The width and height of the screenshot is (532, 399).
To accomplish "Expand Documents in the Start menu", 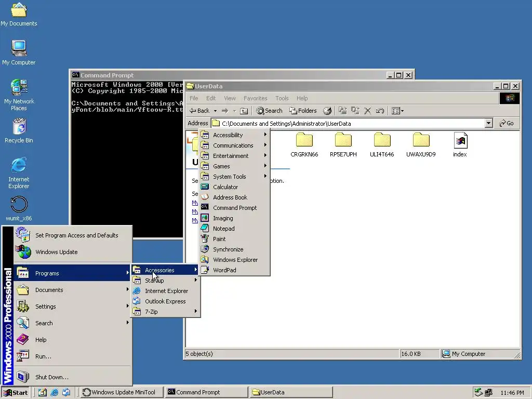I will point(73,290).
